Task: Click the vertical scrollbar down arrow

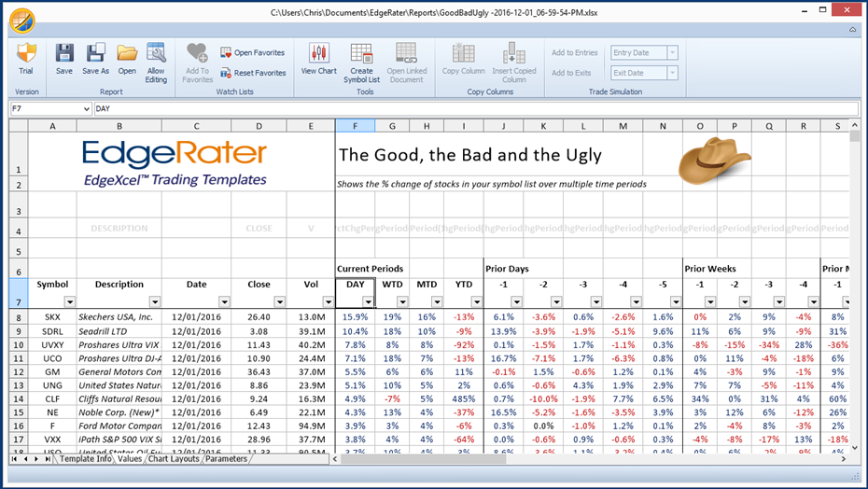Action: point(854,447)
